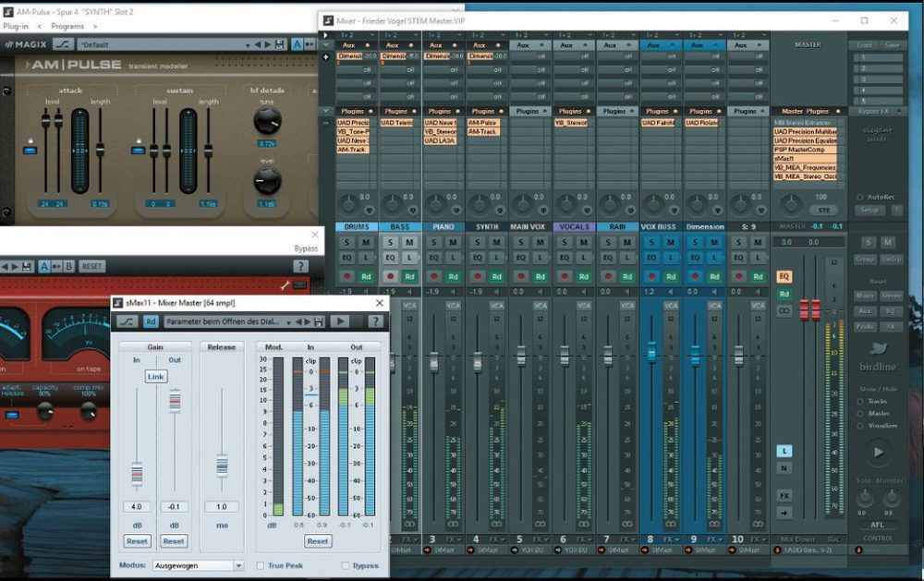Image resolution: width=924 pixels, height=581 pixels.
Task: Click the Release slider handle in sMax11
Action: click(222, 466)
